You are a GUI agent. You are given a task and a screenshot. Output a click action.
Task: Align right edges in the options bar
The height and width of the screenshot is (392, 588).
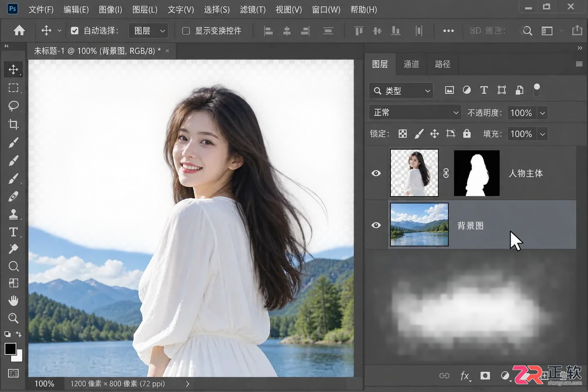tap(305, 31)
